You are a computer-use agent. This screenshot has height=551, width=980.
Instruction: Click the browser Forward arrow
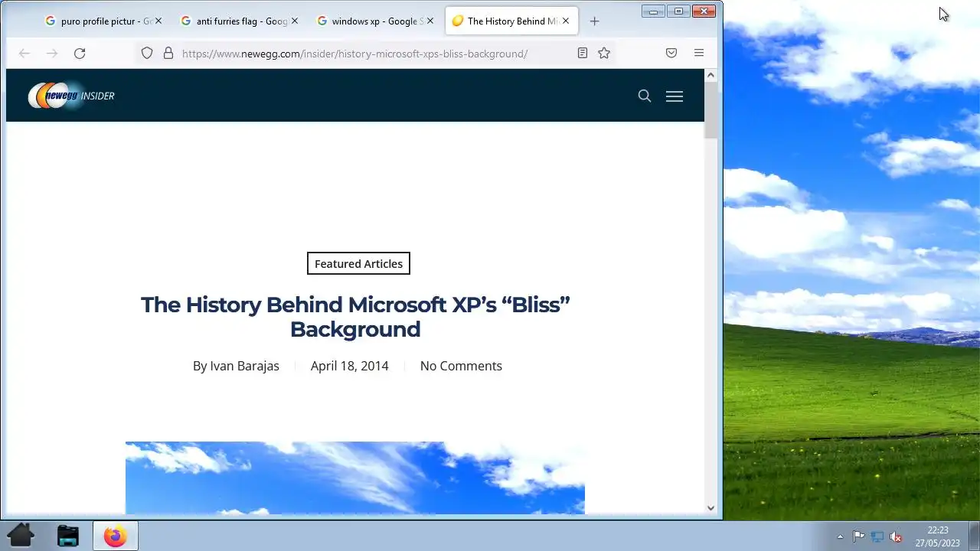click(52, 53)
